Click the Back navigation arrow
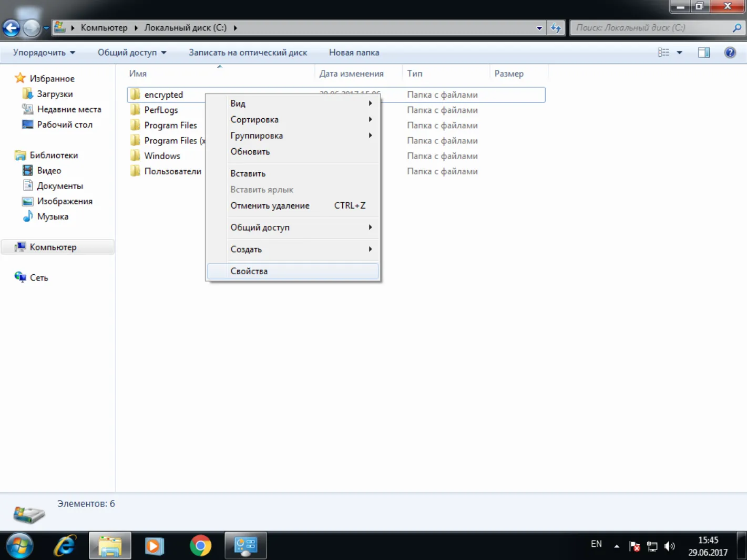This screenshot has height=560, width=747. tap(11, 28)
